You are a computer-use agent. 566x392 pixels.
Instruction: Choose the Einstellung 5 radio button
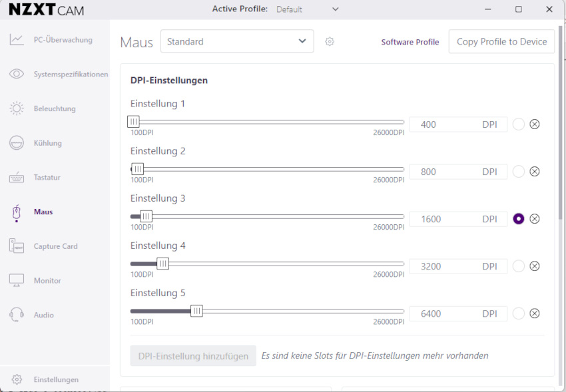tap(519, 313)
